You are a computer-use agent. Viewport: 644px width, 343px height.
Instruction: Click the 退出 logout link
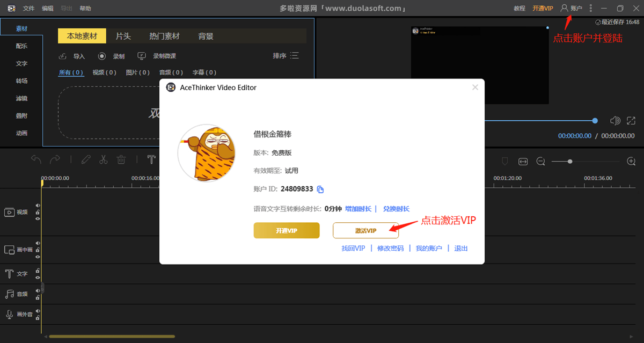[x=461, y=249]
